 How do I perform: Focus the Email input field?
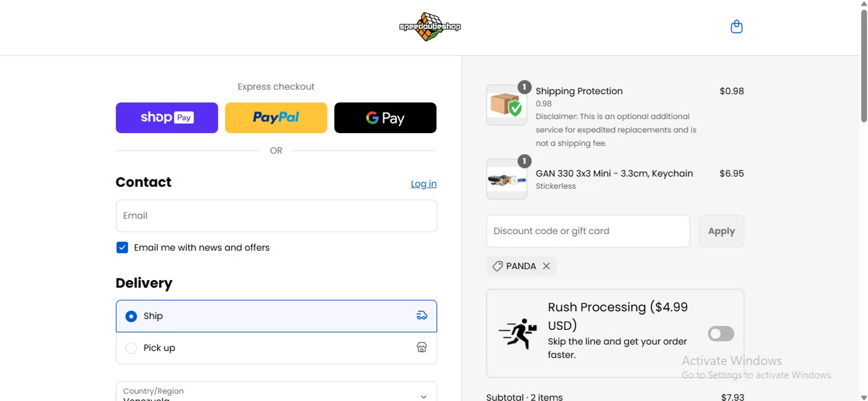276,216
